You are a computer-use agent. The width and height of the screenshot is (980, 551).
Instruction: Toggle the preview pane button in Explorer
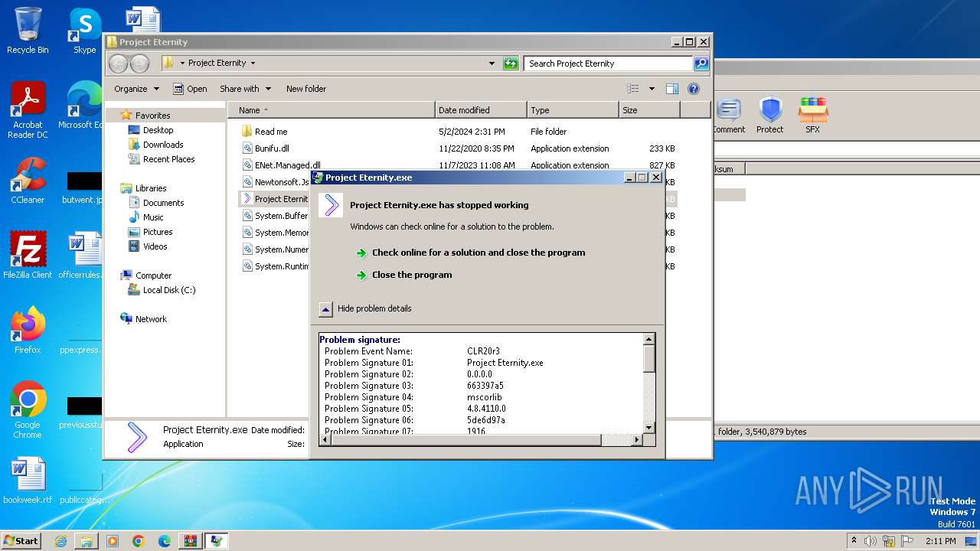[671, 89]
